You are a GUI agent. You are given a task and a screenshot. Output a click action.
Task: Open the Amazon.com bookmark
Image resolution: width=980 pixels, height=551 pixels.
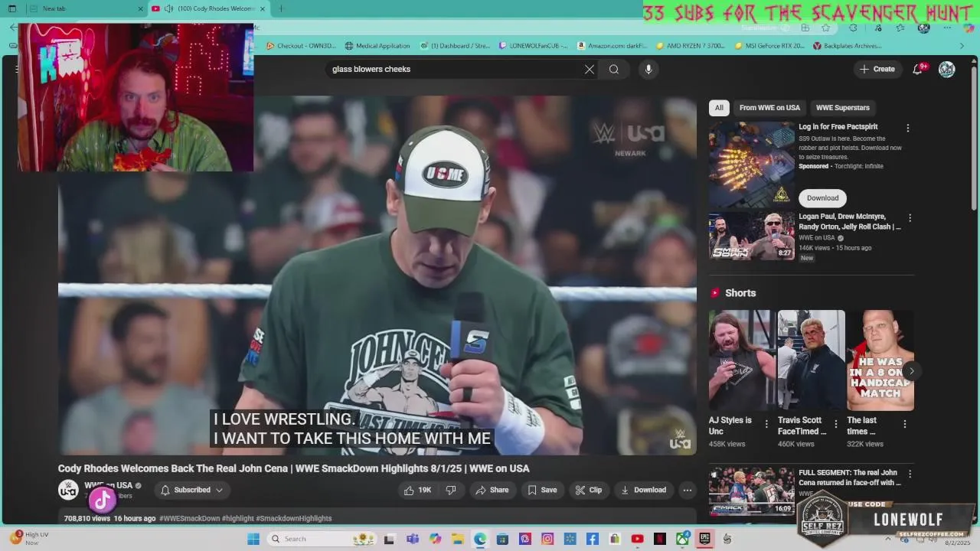coord(612,46)
